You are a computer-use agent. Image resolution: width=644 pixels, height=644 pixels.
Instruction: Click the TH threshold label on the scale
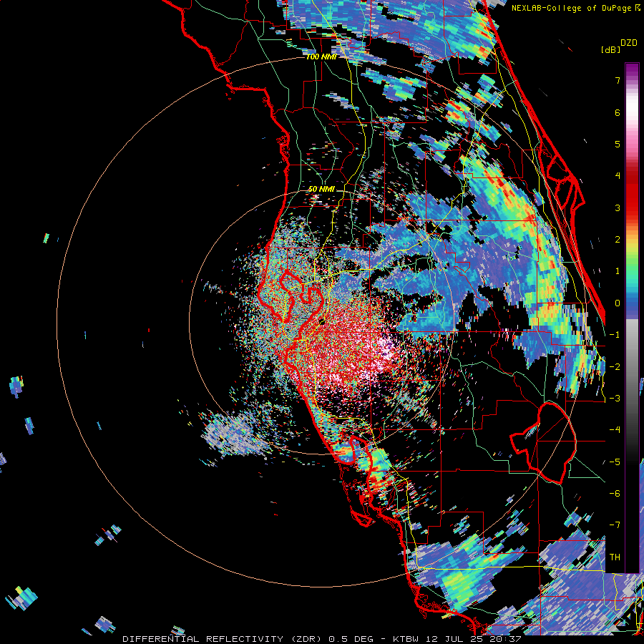click(x=615, y=557)
